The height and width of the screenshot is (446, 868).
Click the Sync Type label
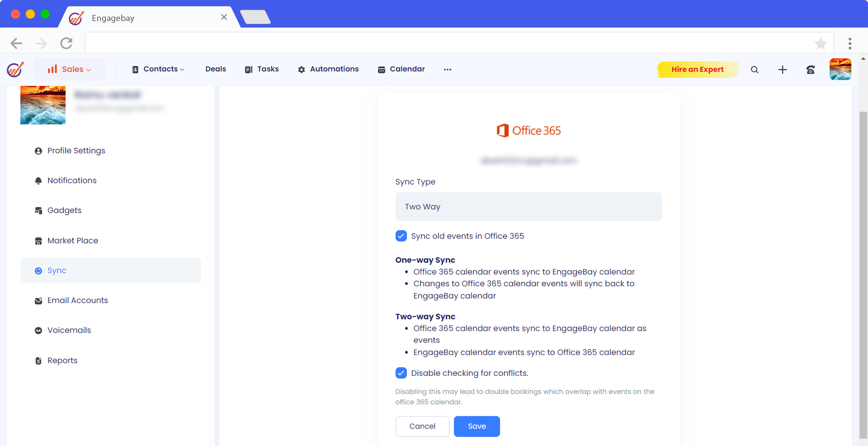(x=415, y=182)
